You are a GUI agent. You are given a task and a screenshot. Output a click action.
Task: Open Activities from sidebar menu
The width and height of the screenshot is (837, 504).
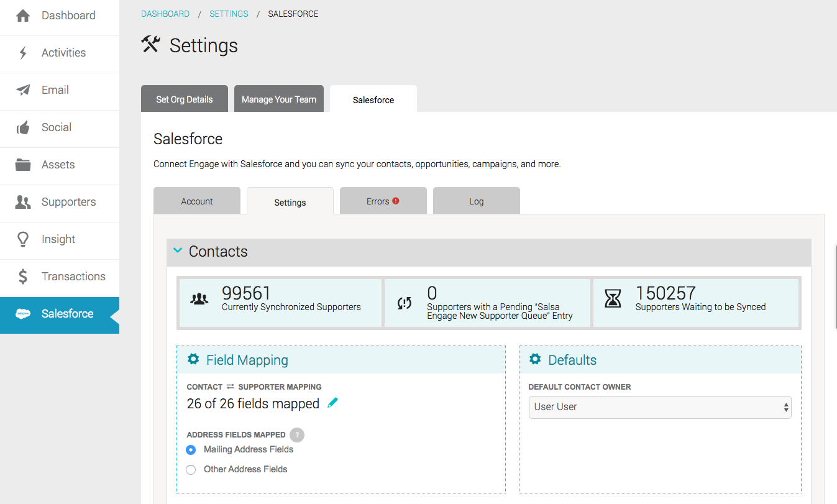(x=60, y=54)
